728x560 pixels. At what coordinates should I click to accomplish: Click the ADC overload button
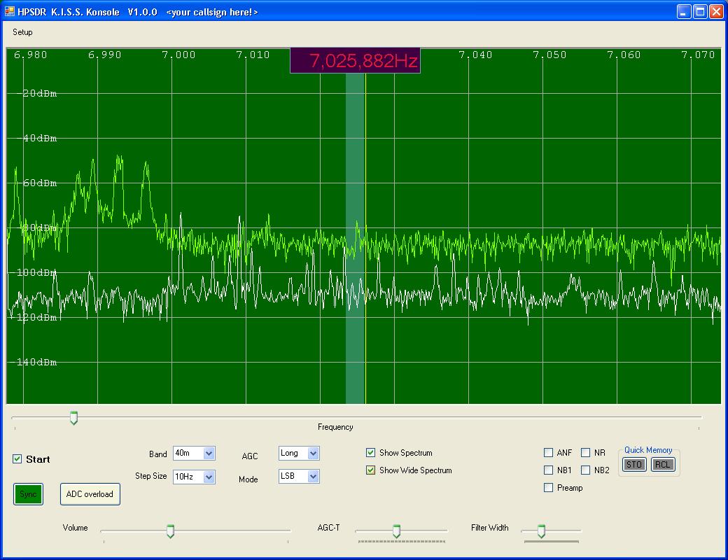point(90,494)
